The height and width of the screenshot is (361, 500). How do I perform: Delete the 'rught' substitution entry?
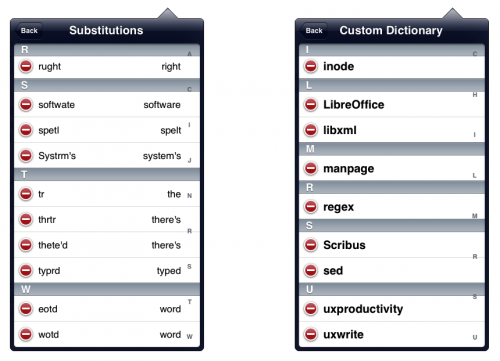coord(26,66)
